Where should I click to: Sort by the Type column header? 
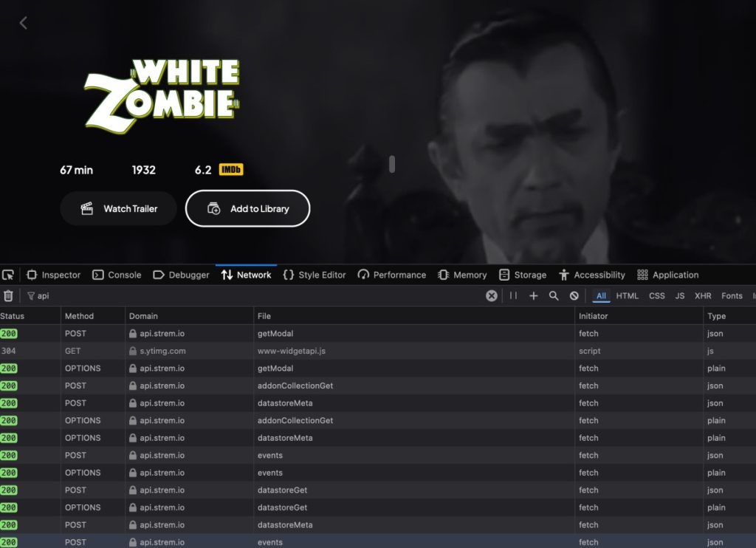tap(730, 316)
